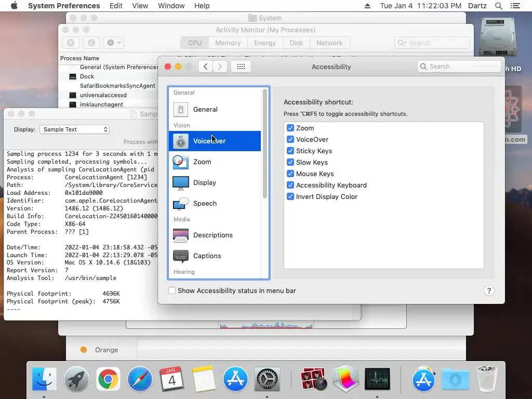Open Photo Booth from the Dock

(x=313, y=379)
